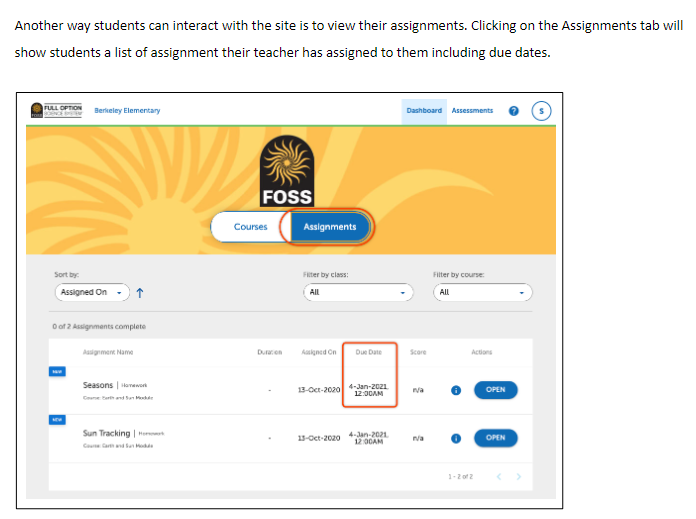The width and height of the screenshot is (696, 519).
Task: Select the Assignments toggle
Action: 330,227
